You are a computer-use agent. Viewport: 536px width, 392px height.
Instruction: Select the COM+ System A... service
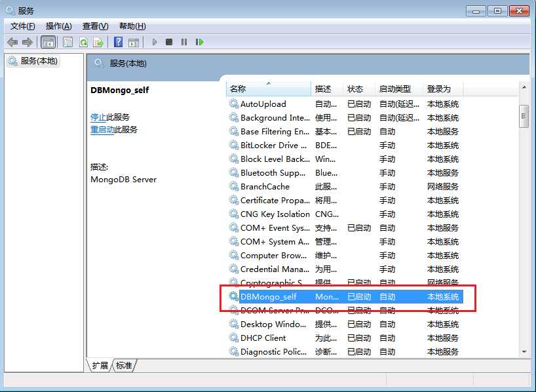[x=345, y=241]
